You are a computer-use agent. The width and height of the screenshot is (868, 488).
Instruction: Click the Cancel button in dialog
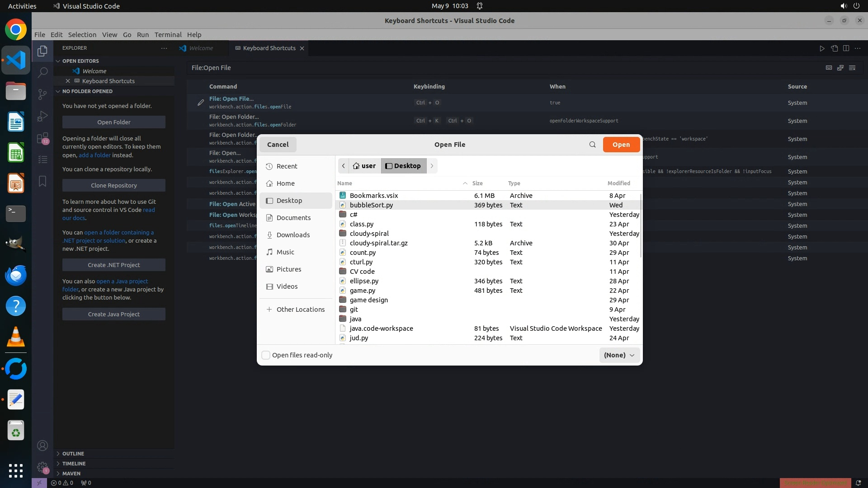point(278,145)
